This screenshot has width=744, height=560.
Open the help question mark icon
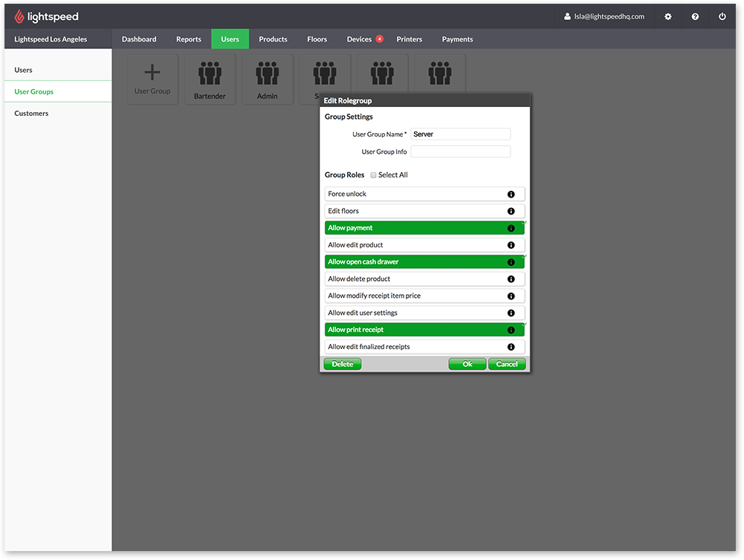click(x=695, y=16)
